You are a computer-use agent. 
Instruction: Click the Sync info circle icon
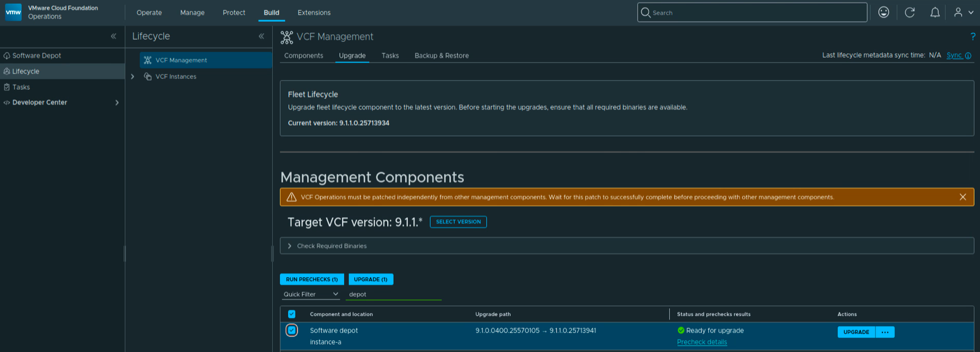tap(968, 56)
